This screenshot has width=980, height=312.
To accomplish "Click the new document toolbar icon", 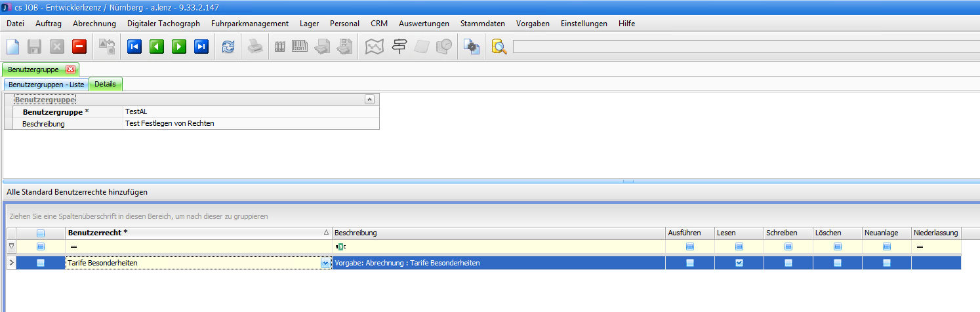I will coord(13,47).
